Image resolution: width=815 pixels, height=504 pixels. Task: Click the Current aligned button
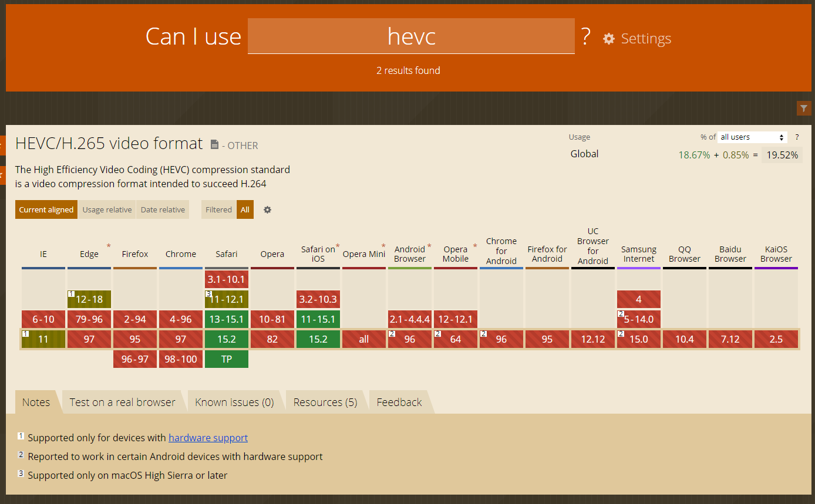point(46,209)
